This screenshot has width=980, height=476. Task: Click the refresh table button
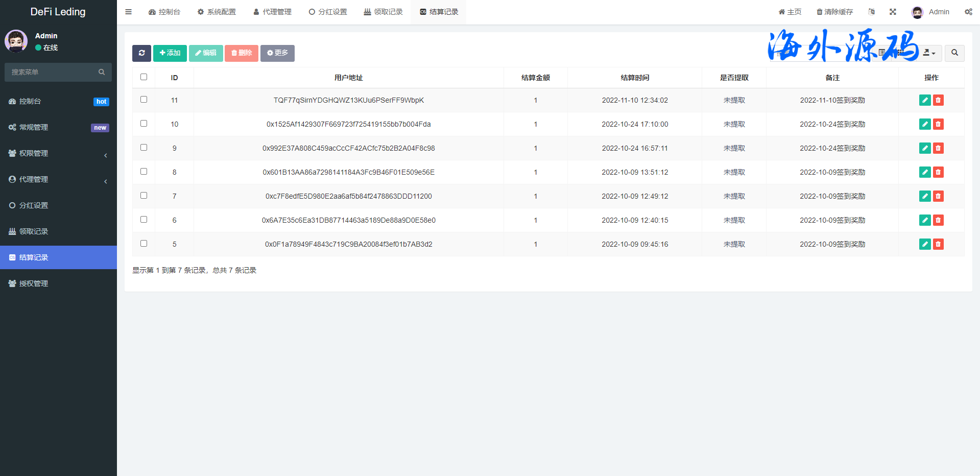pyautogui.click(x=141, y=53)
